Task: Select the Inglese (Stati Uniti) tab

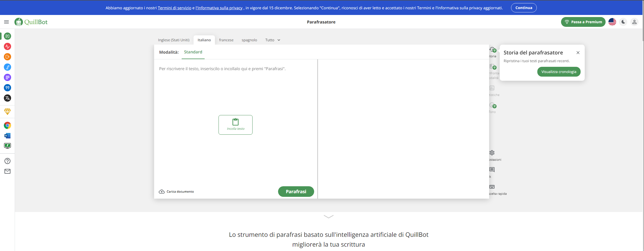Action: [x=173, y=40]
